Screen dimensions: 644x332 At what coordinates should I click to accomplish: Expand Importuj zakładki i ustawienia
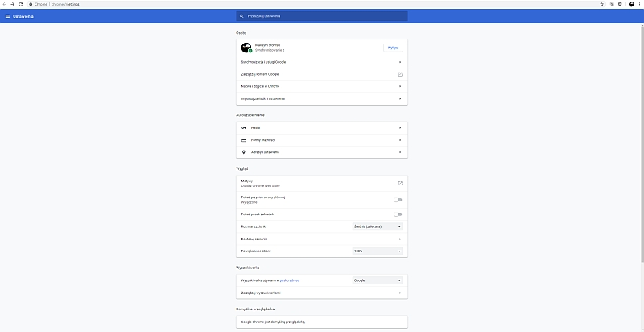[400, 98]
